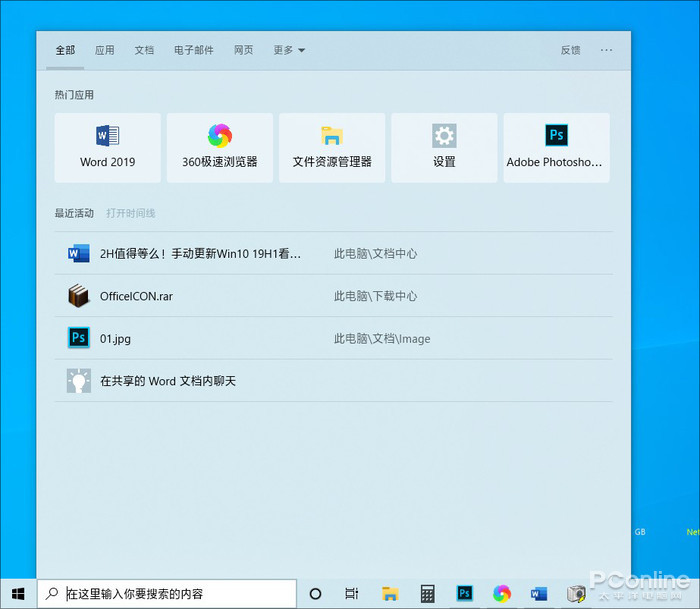
Task: Open the Word 2019 top app tile
Action: point(108,148)
